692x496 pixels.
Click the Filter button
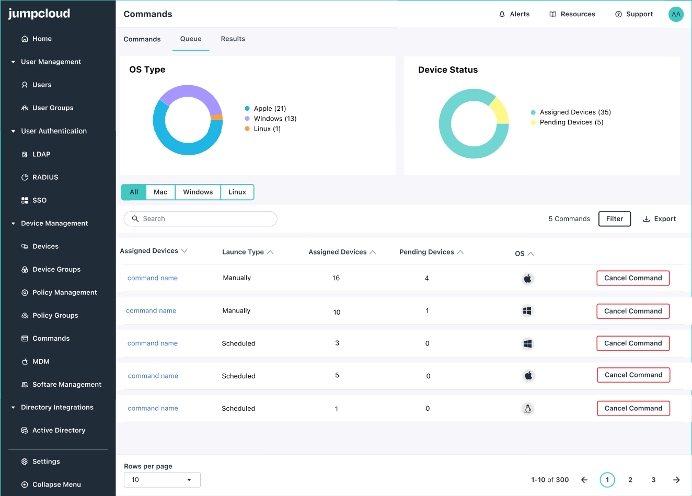tap(614, 218)
